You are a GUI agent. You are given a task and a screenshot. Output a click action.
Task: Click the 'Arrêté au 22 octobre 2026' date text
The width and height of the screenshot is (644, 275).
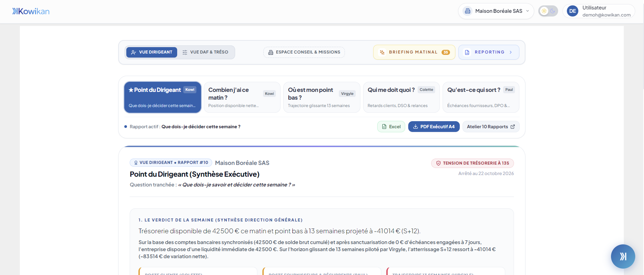coord(486,173)
